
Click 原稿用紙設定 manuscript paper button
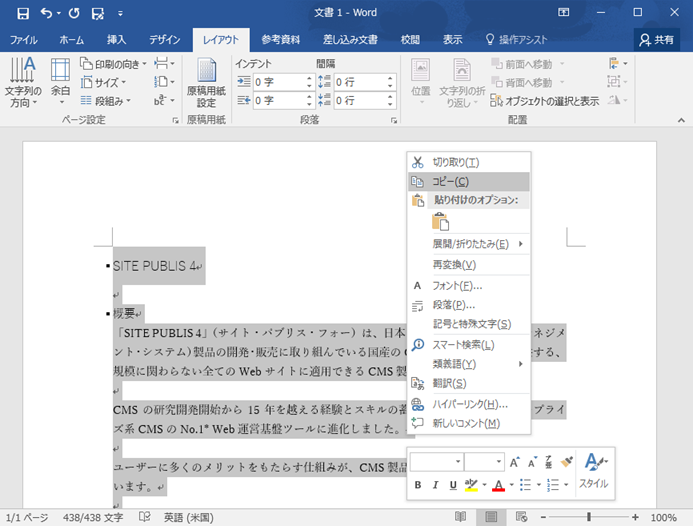tap(206, 83)
